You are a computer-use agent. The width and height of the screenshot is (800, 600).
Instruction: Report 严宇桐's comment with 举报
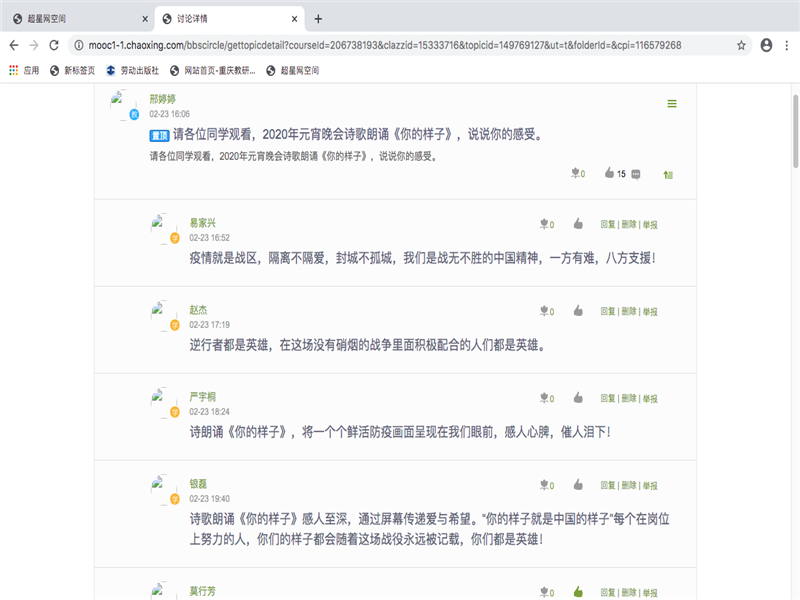(x=650, y=398)
